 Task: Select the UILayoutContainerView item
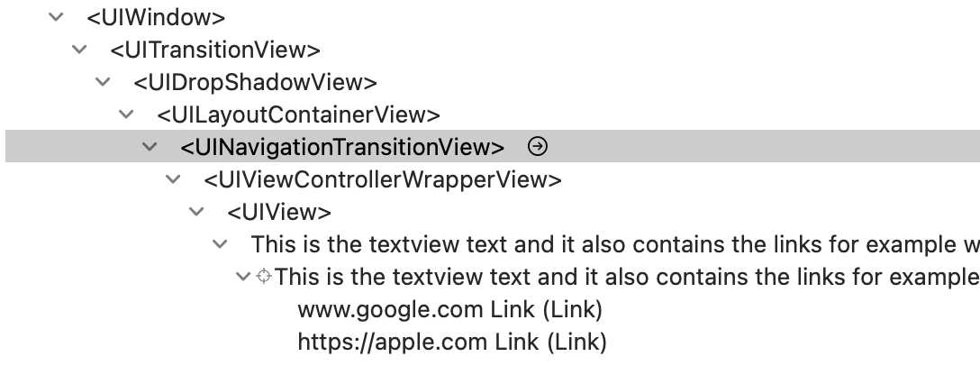297,114
